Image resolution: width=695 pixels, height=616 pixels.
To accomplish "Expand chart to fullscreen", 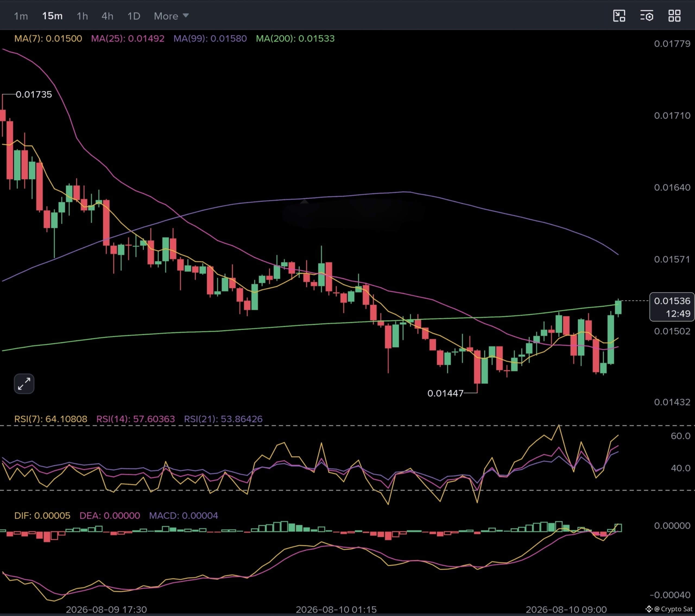I will coord(24,384).
